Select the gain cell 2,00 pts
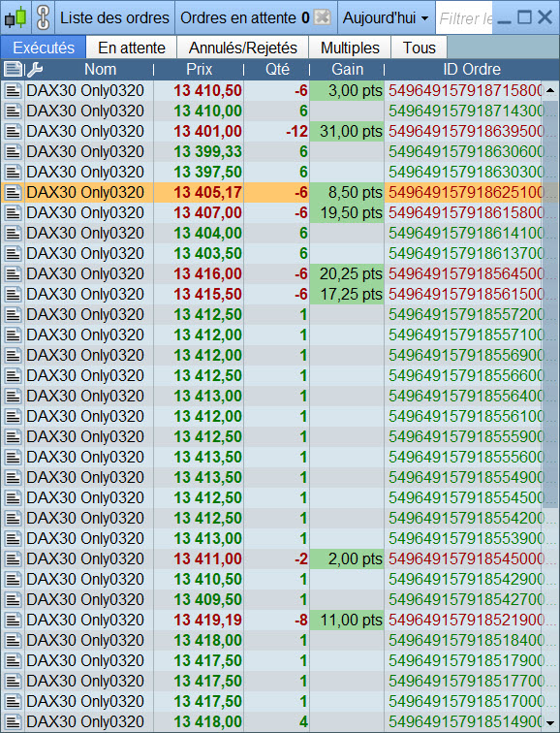 (x=347, y=558)
